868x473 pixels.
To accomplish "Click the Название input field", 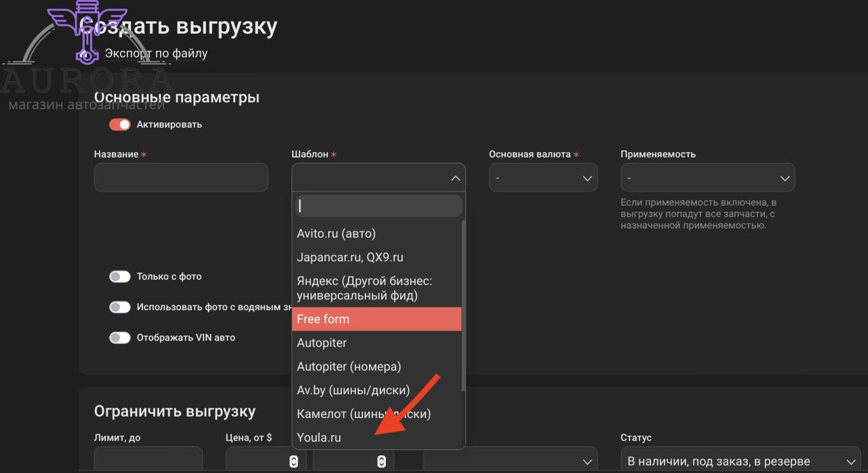I will 181,178.
